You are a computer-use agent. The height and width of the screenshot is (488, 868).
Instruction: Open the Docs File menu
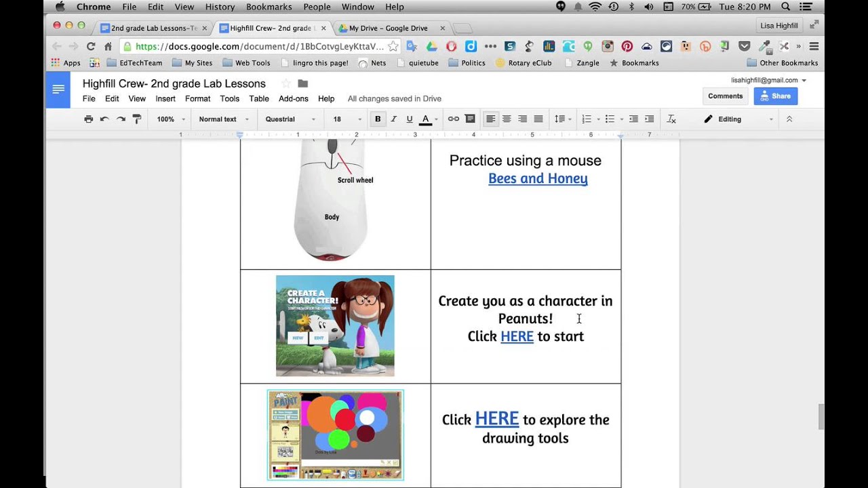(x=89, y=98)
